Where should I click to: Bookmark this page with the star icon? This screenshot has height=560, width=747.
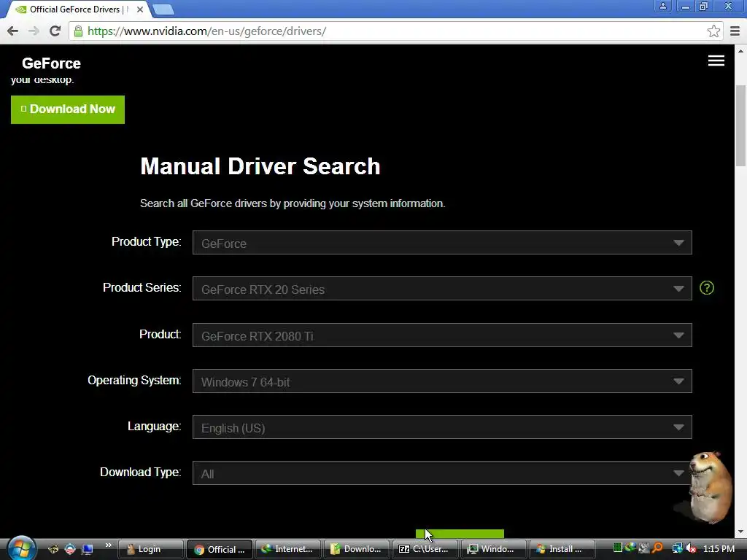pyautogui.click(x=713, y=31)
